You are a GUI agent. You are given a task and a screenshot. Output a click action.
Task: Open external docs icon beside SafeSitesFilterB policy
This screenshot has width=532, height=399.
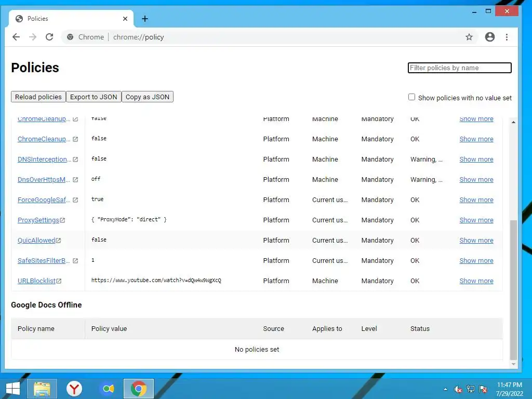coord(75,261)
